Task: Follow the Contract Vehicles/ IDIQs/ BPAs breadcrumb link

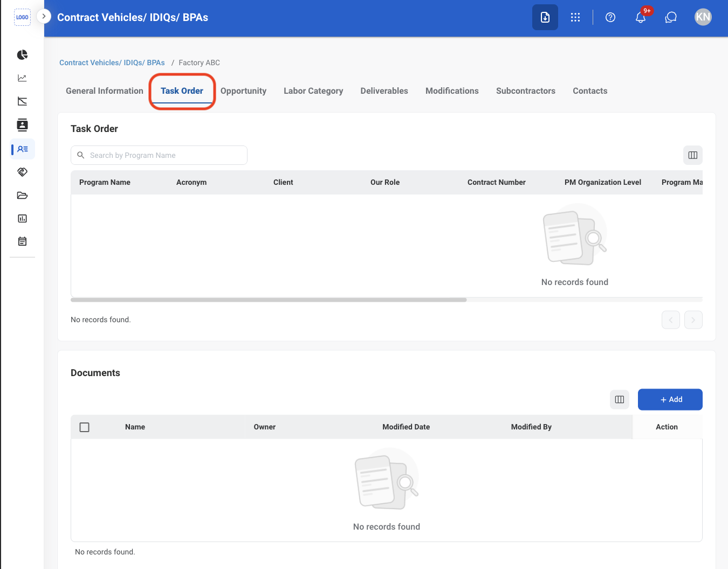Action: click(x=112, y=63)
